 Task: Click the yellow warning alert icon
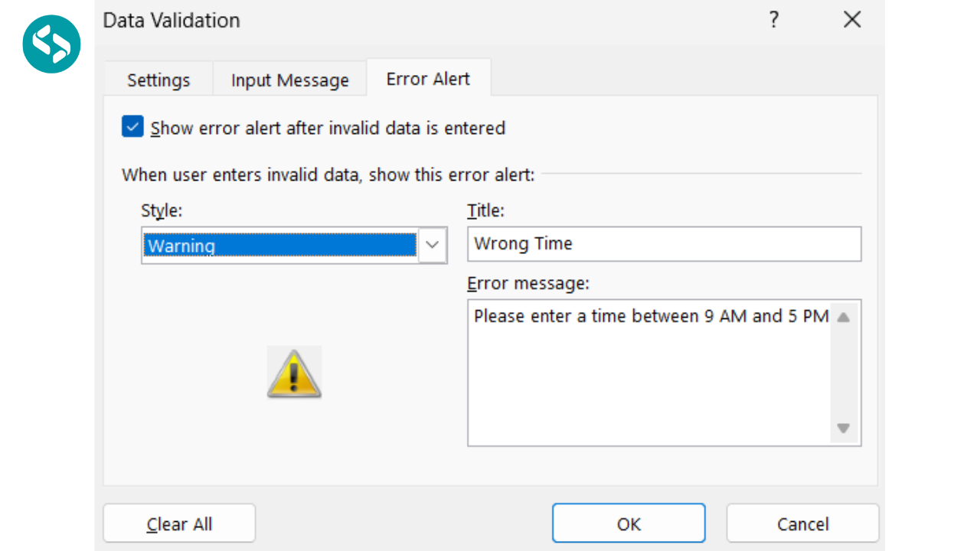293,373
